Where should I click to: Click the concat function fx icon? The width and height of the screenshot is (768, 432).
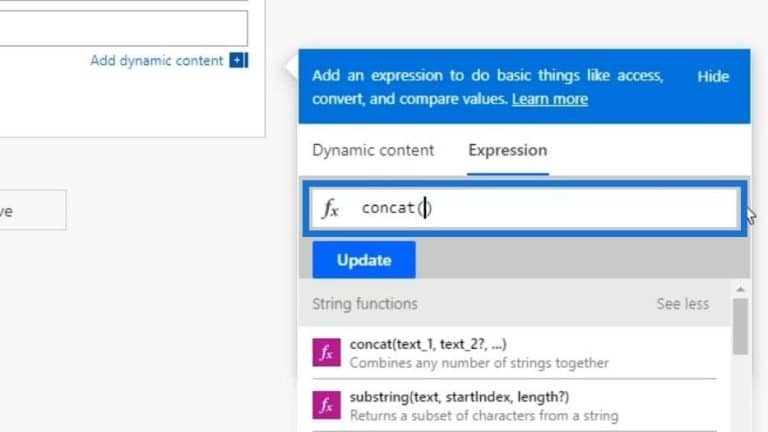click(x=326, y=352)
